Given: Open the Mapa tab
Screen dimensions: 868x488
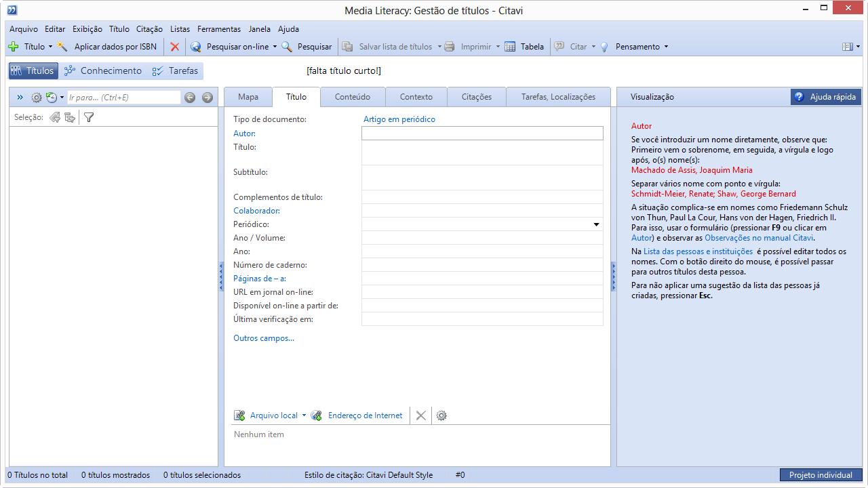Looking at the screenshot, I should tap(248, 97).
